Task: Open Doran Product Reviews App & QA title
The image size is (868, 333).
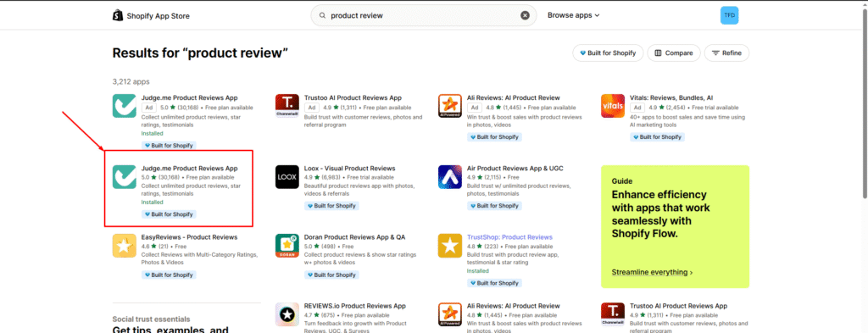Action: (x=354, y=237)
